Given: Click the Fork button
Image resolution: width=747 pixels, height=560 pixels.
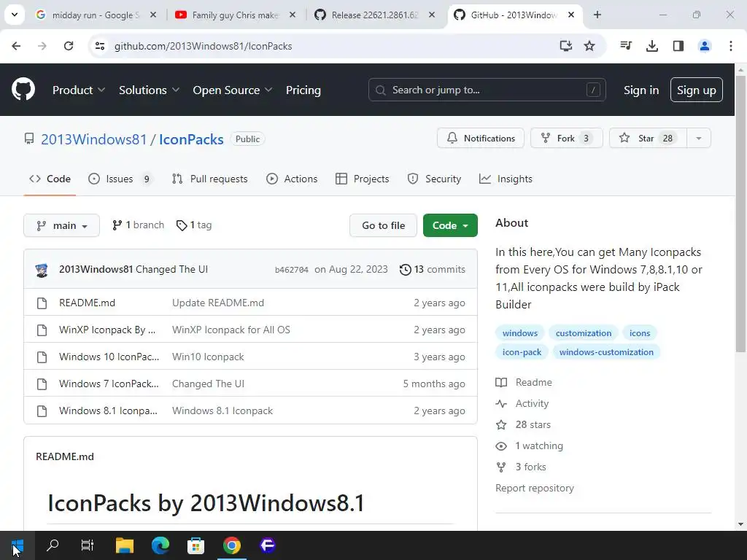Looking at the screenshot, I should point(566,138).
